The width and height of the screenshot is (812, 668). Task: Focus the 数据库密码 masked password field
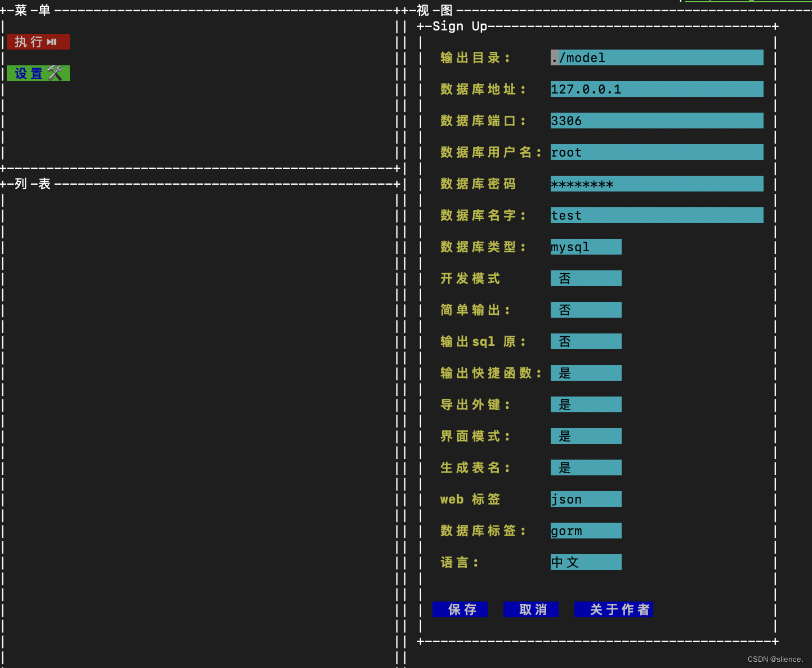(x=657, y=184)
